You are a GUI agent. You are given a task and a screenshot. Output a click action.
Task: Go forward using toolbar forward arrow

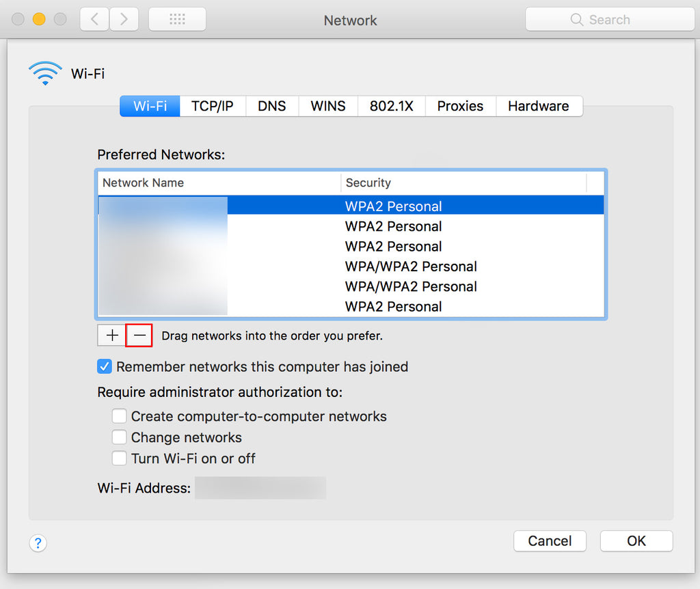pos(124,19)
